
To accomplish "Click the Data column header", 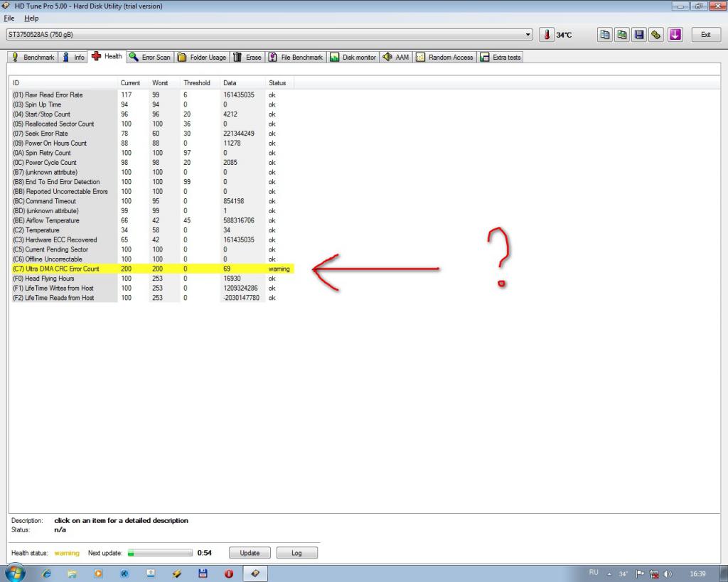I will tap(243, 82).
